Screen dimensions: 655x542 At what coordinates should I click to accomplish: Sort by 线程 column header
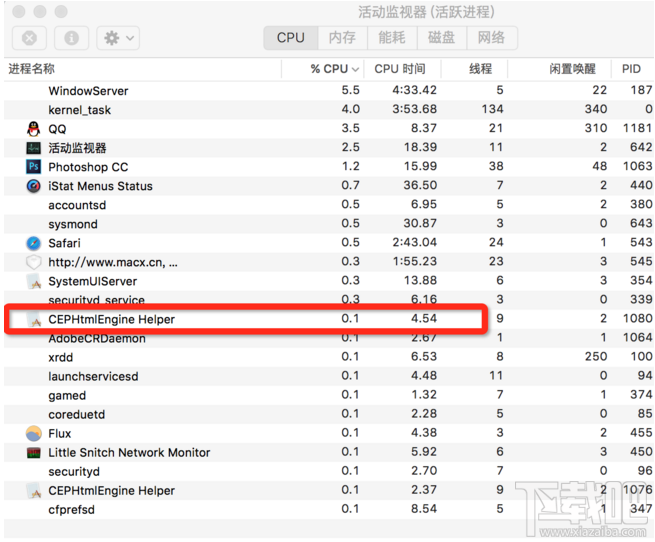(474, 69)
